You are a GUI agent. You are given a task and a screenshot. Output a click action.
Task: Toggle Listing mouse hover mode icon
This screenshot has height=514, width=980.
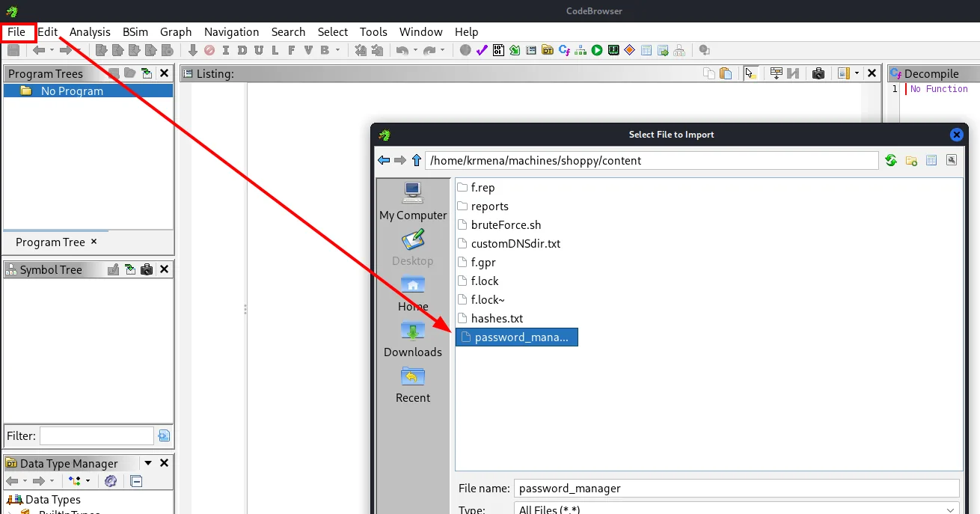[750, 73]
